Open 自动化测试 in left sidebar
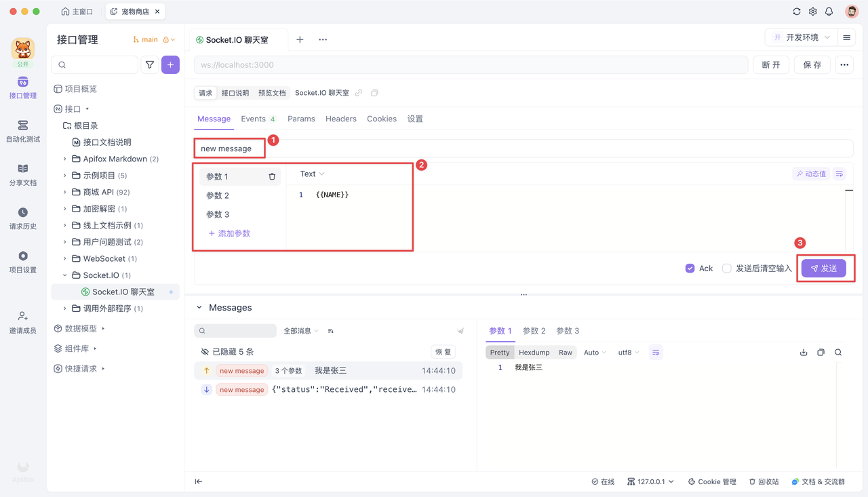This screenshot has height=497, width=868. click(x=23, y=132)
